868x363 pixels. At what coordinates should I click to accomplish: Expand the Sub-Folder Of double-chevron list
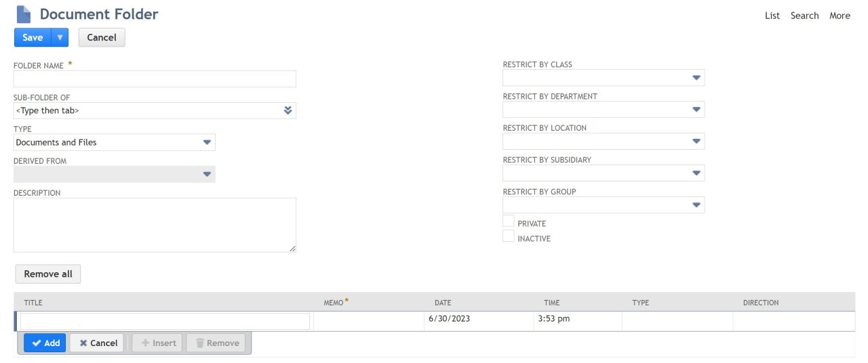288,110
